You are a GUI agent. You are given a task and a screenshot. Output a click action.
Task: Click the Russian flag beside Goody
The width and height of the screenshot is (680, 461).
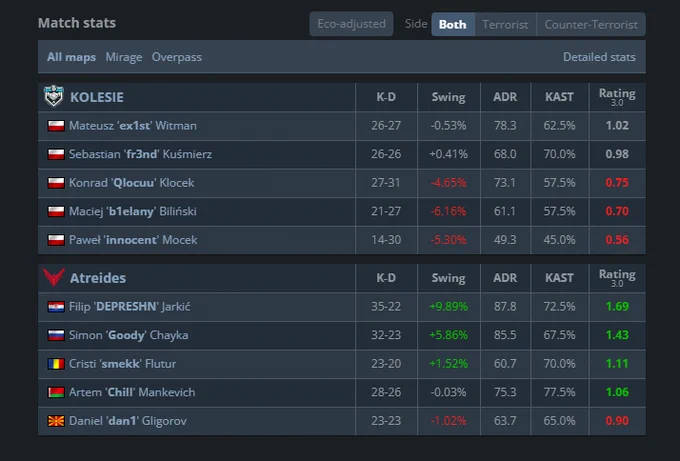tap(56, 335)
